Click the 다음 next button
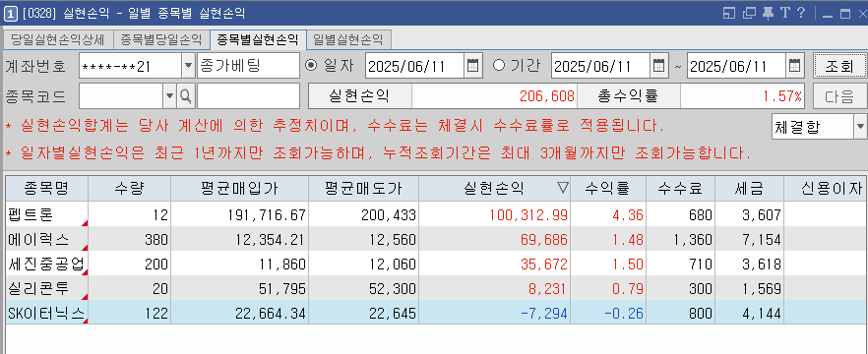Viewport: 868px width, 354px height. pyautogui.click(x=839, y=96)
